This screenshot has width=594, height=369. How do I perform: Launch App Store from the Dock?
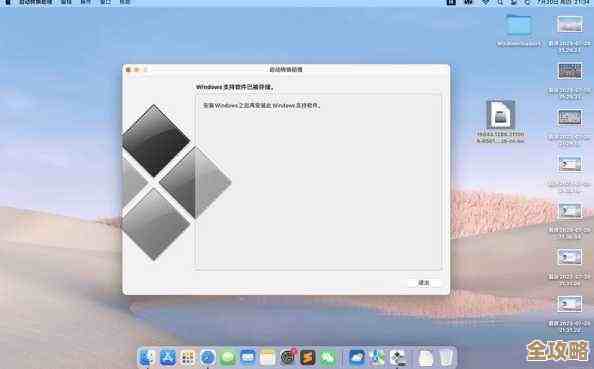(168, 357)
